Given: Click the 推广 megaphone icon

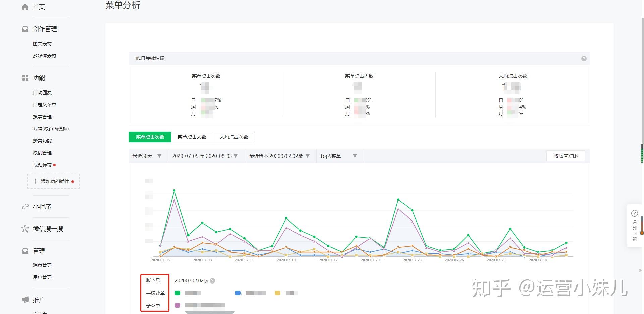Looking at the screenshot, I should 25,300.
